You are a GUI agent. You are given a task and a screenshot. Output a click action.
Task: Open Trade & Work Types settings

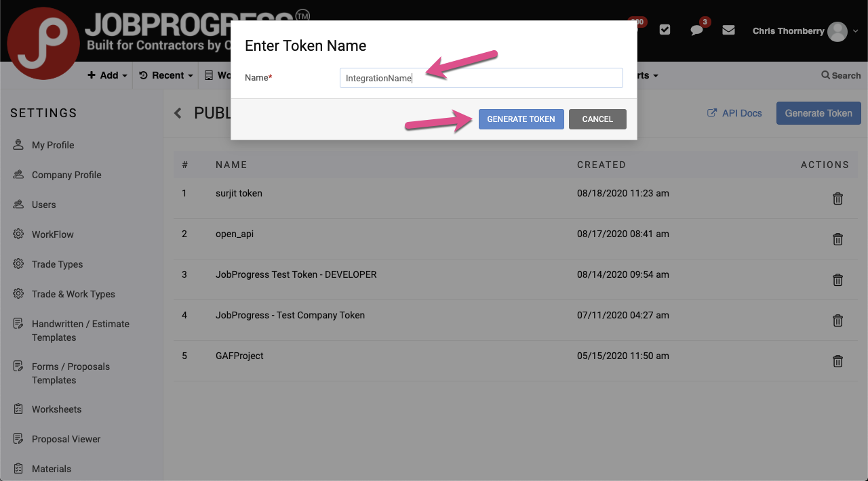pyautogui.click(x=73, y=294)
